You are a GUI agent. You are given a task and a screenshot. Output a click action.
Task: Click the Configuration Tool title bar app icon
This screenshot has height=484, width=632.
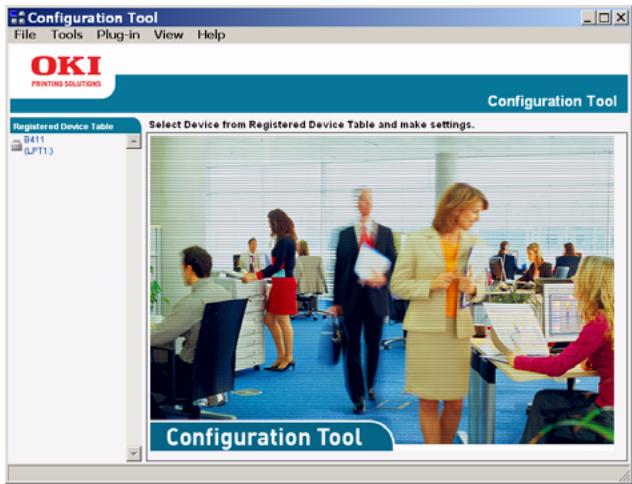[x=19, y=18]
